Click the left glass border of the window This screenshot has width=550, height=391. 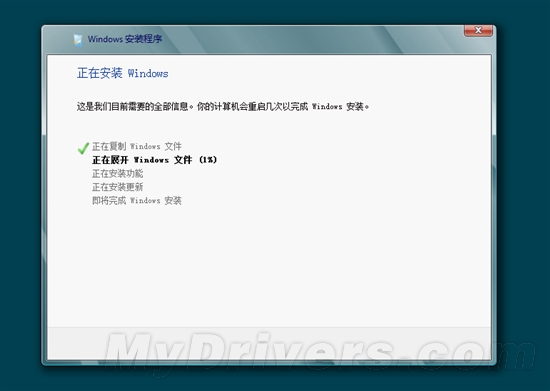(44, 210)
